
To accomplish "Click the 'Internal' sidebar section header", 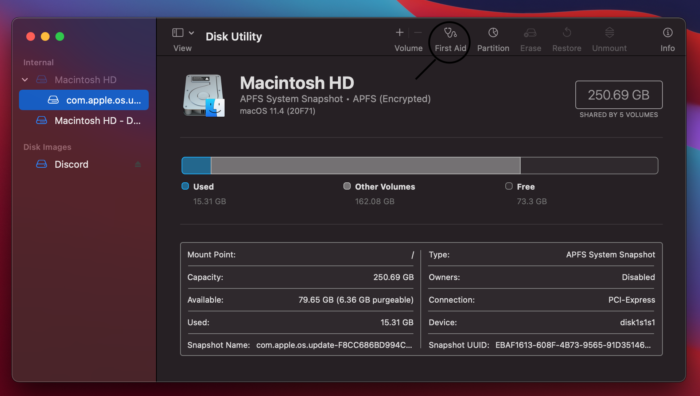I will [x=38, y=63].
